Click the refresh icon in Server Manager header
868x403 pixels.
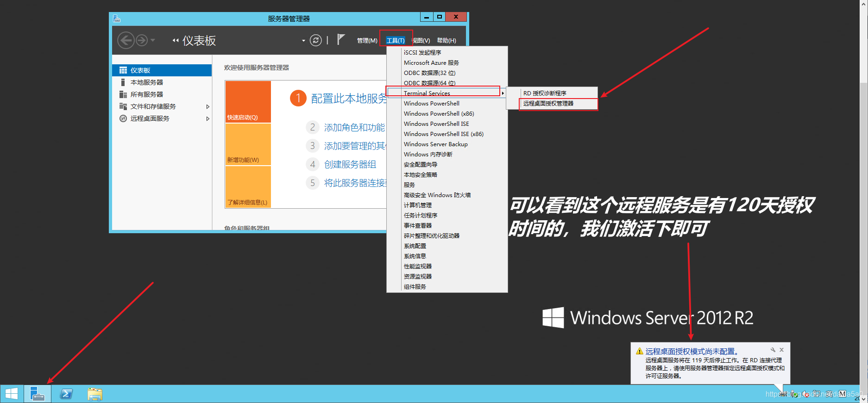(316, 40)
